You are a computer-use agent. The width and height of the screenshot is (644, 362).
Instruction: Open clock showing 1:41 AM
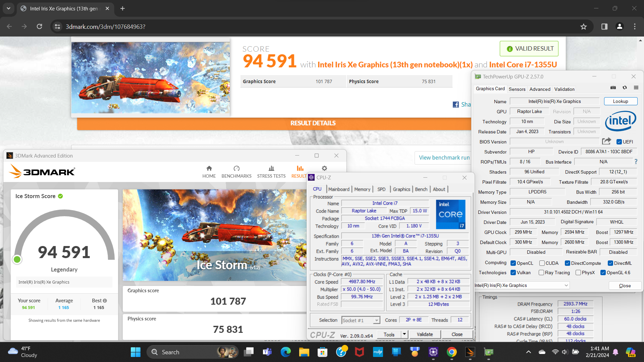[x=597, y=352]
